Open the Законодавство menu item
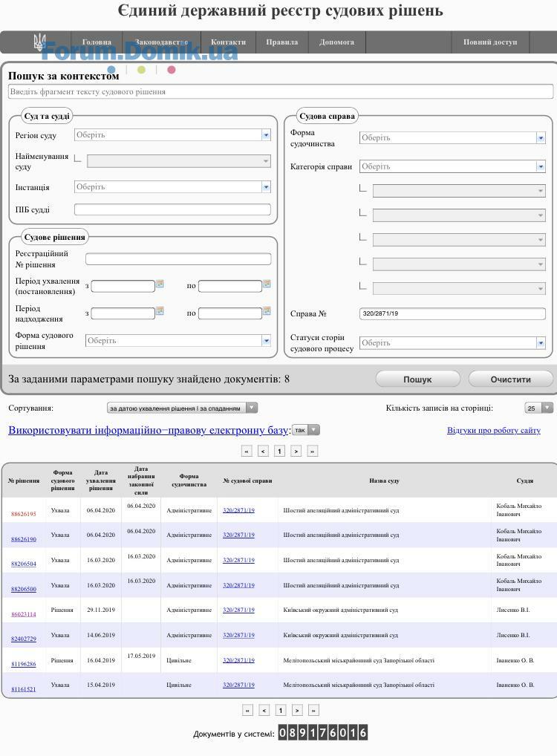 tap(162, 42)
